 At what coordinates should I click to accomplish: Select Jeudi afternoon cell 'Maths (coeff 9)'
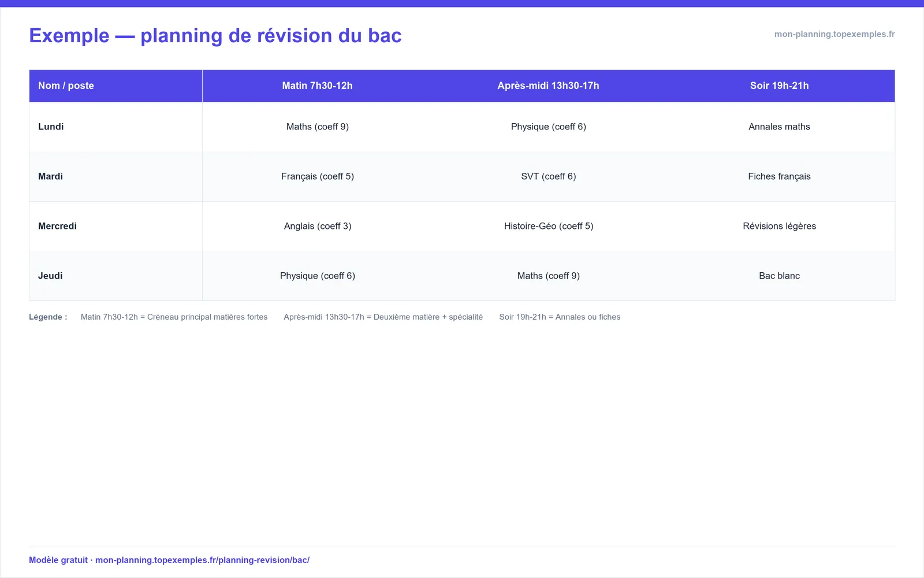pyautogui.click(x=549, y=276)
